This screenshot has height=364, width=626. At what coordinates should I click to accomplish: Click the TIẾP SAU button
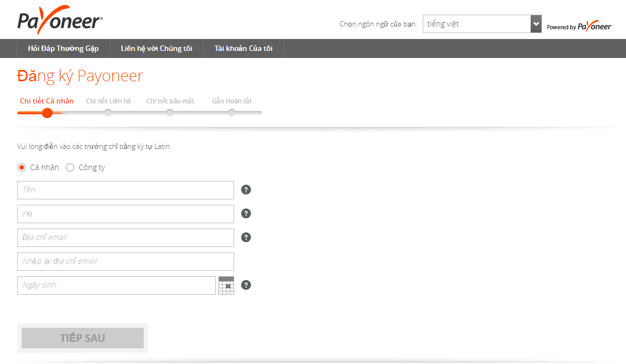click(x=82, y=338)
